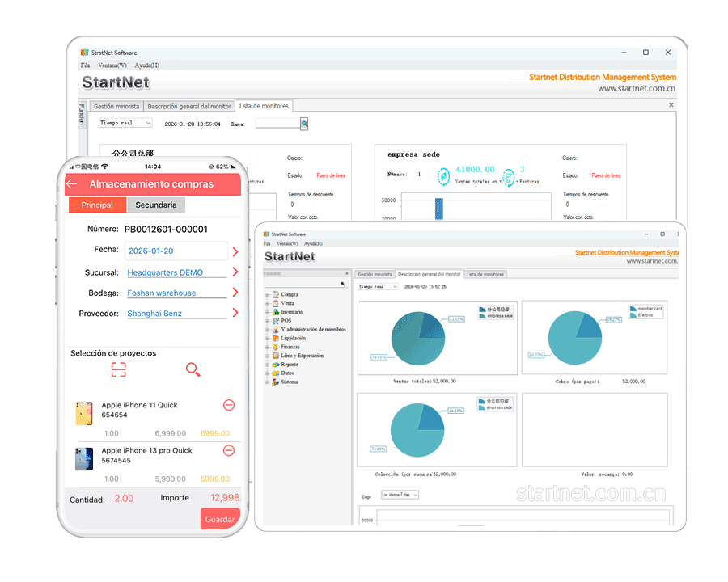Click the Rama input field
The image size is (728, 582).
point(277,124)
